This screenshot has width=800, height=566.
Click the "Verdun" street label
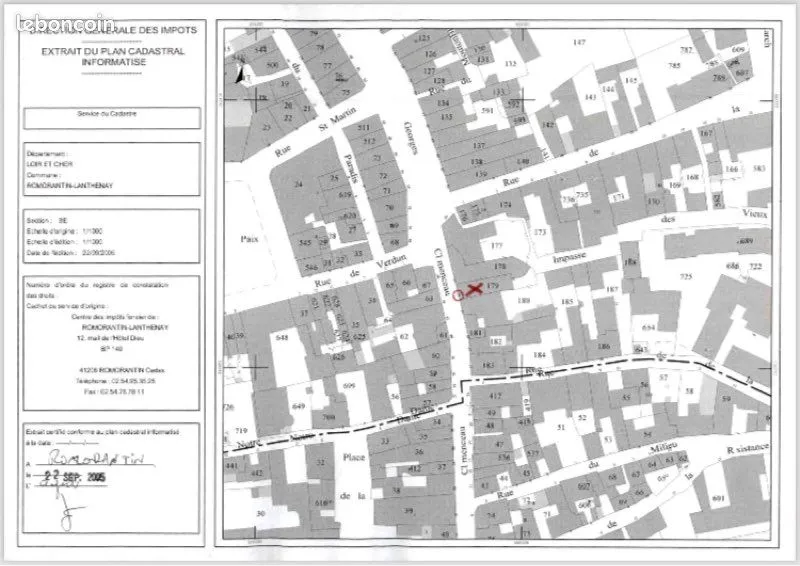[x=390, y=262]
